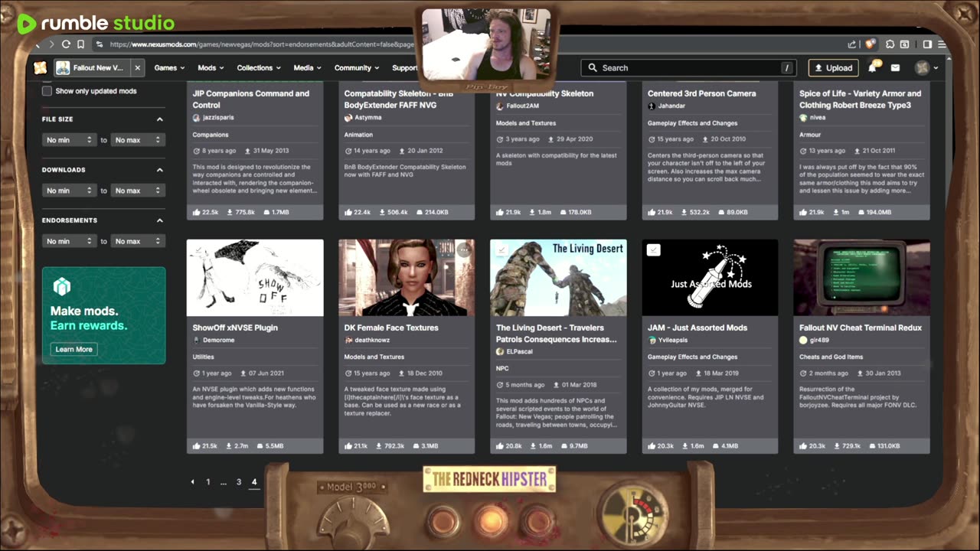Collapse the File Size filter section
The height and width of the screenshot is (551, 980).
(x=159, y=119)
